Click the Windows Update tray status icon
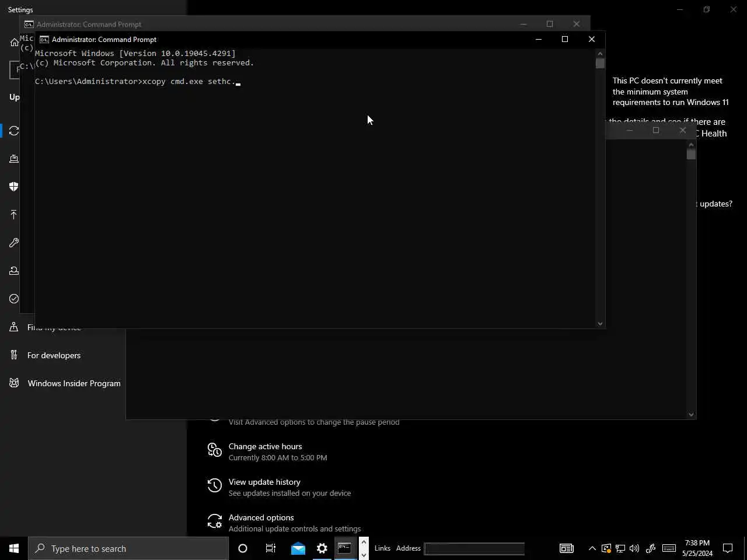The image size is (747, 560). point(606,548)
